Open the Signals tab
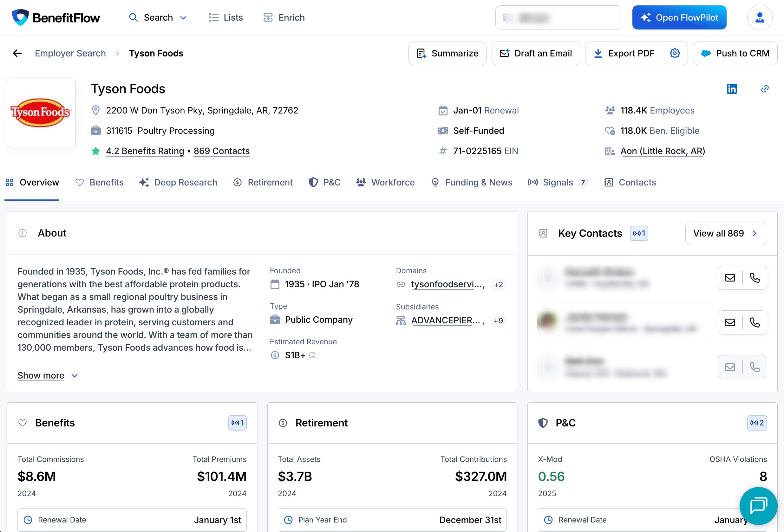 pyautogui.click(x=557, y=182)
